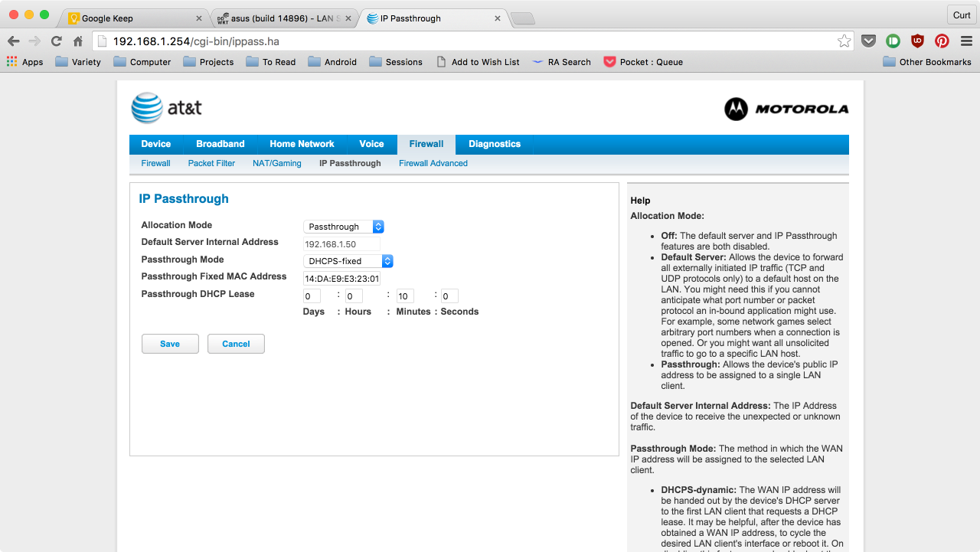This screenshot has width=980, height=552.
Task: Open the Android bookmarks folder
Action: pos(332,62)
